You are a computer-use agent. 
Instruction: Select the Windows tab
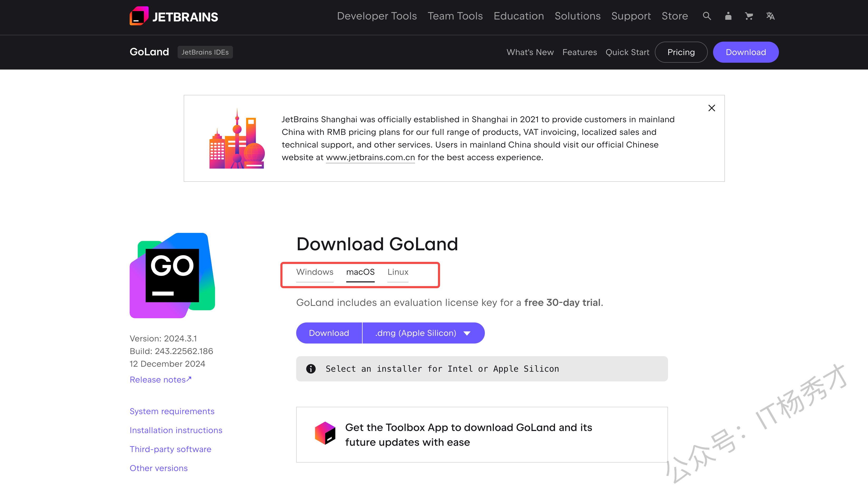315,272
